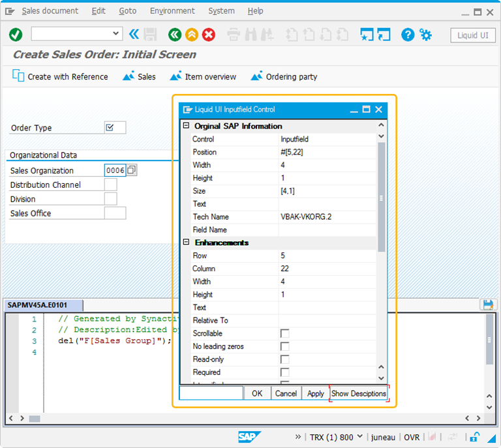Screen dimensions: 501x448
Task: Click the yellow Exit up-arrow icon
Action: click(x=192, y=35)
